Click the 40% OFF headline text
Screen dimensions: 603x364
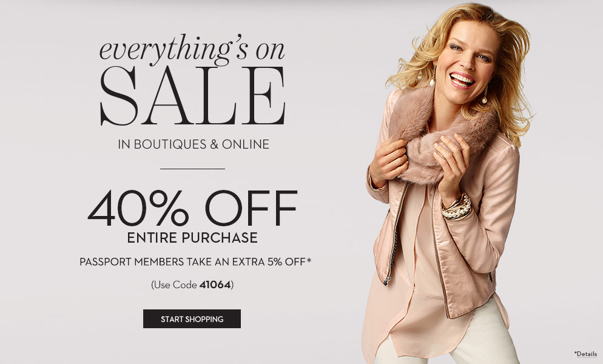click(x=192, y=207)
